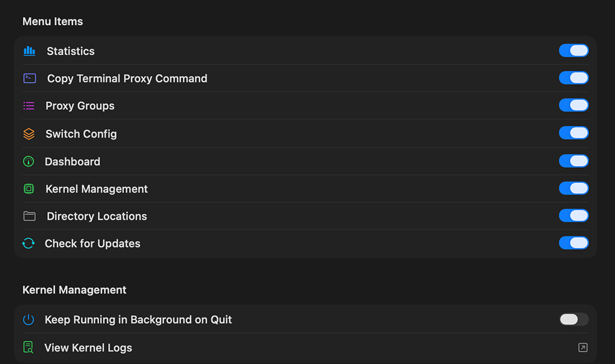Turn off Copy Terminal Proxy Command toggle

[x=573, y=78]
